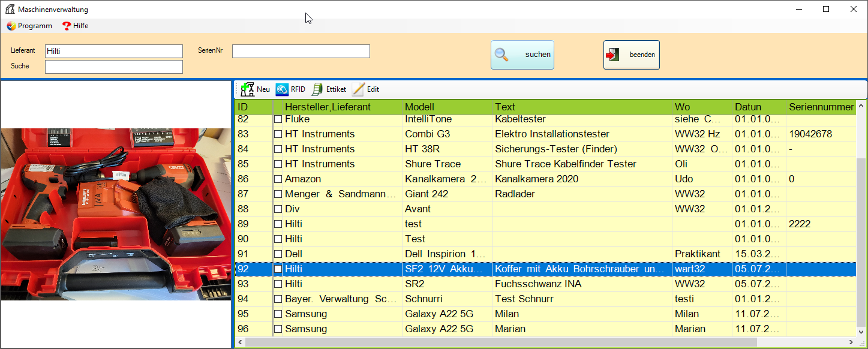
Task: Click the Bayer. Verwaltung manufacturer cell
Action: pos(343,299)
